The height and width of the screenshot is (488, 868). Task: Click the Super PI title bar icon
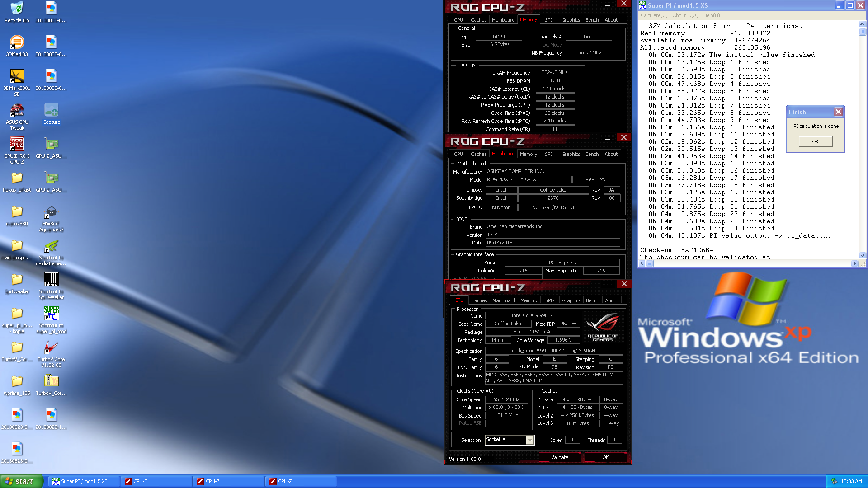642,5
